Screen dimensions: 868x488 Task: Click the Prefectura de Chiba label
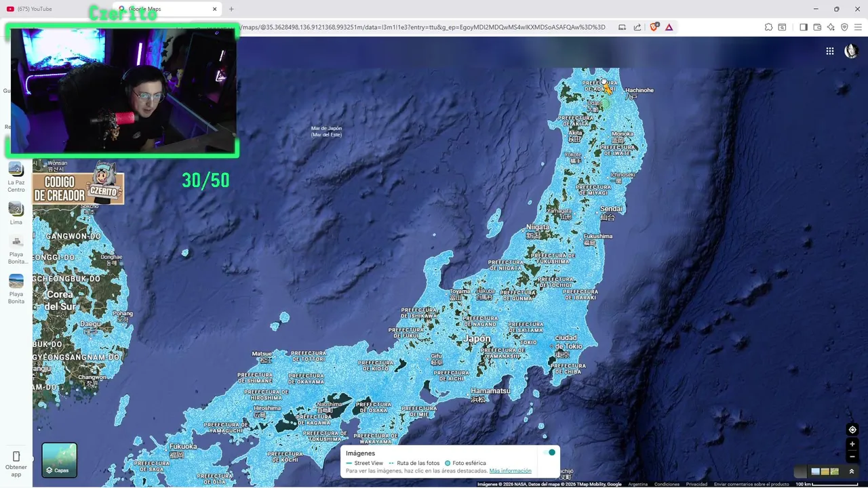pyautogui.click(x=568, y=369)
